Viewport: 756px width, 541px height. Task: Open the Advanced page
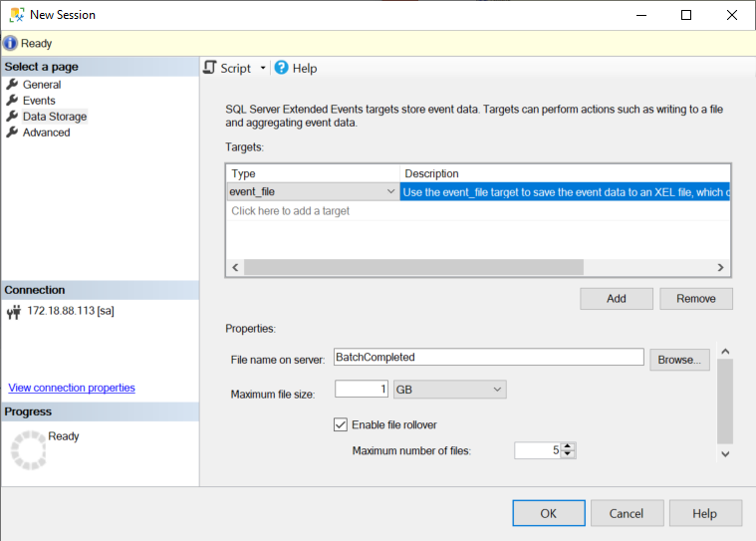46,133
